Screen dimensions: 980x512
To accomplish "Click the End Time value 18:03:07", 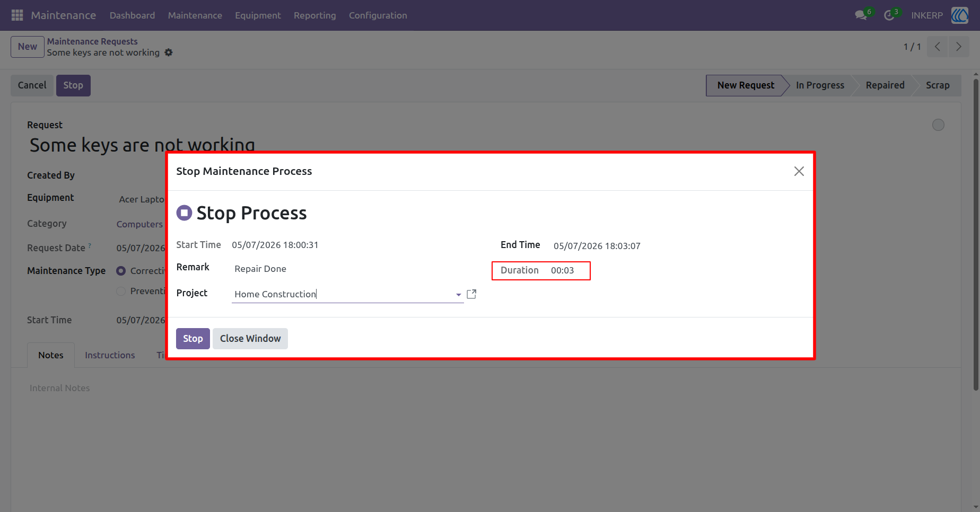I will point(597,246).
